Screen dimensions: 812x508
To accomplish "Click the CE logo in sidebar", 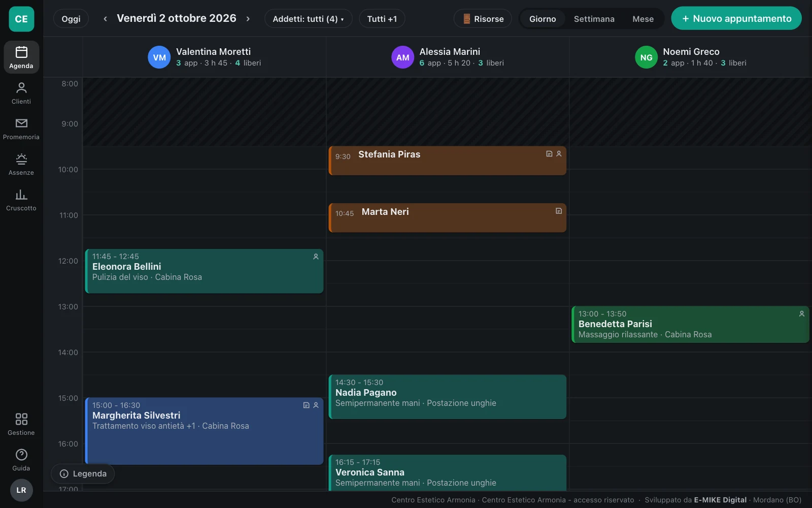I will [x=21, y=19].
